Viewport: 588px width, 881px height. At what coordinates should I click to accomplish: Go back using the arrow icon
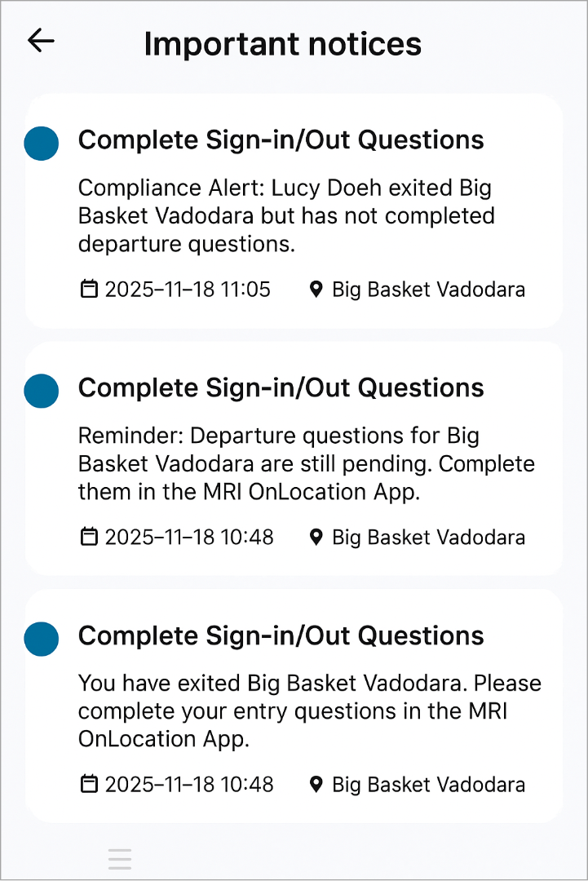click(x=41, y=41)
